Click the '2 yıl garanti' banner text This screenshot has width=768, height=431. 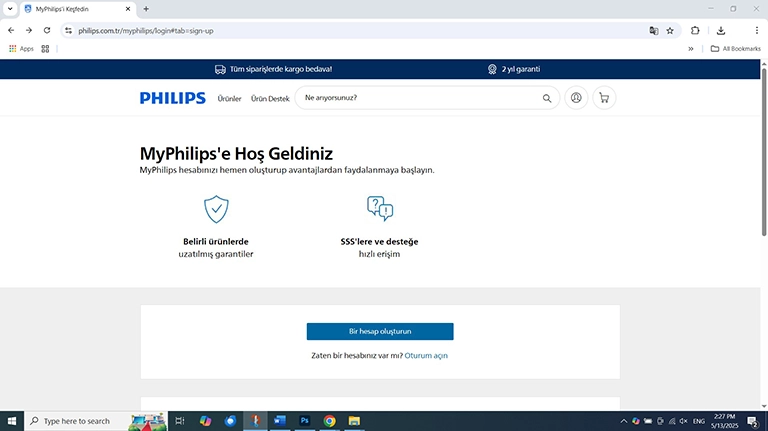click(521, 69)
